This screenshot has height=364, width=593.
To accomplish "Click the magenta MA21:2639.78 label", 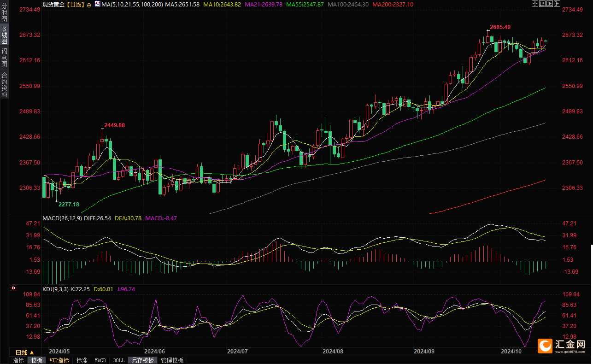I will click(264, 4).
